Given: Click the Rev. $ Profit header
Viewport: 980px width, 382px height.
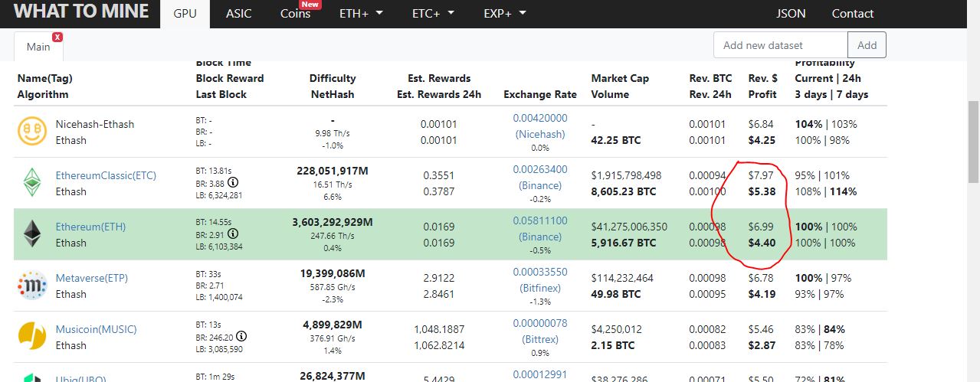Looking at the screenshot, I should (x=763, y=87).
